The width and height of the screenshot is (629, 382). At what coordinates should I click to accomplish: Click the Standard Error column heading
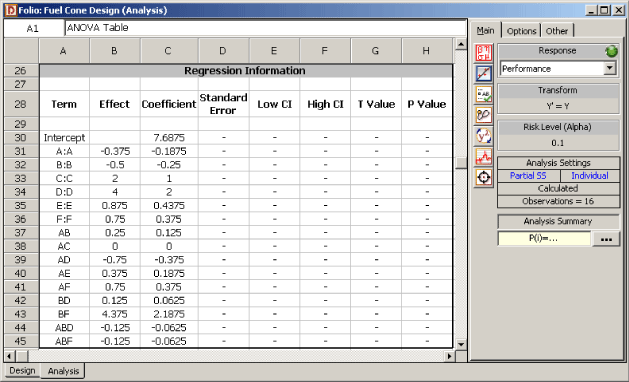(x=223, y=104)
